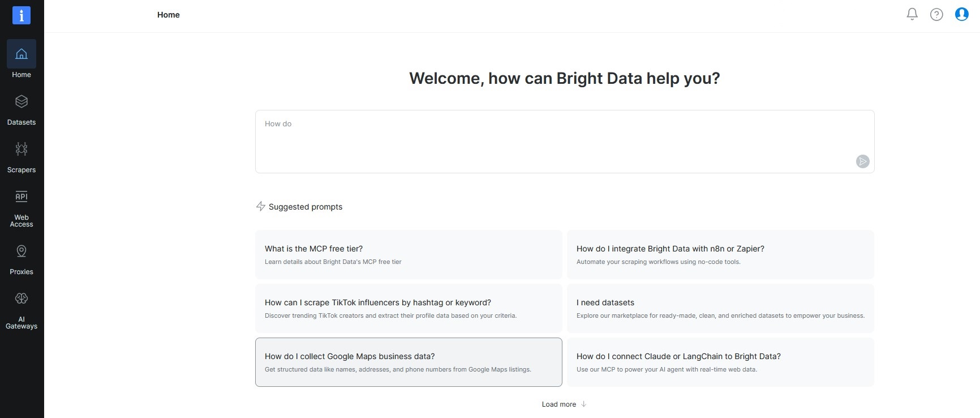The image size is (980, 418).
Task: Click the Bright Data logo icon
Action: pyautogui.click(x=22, y=15)
